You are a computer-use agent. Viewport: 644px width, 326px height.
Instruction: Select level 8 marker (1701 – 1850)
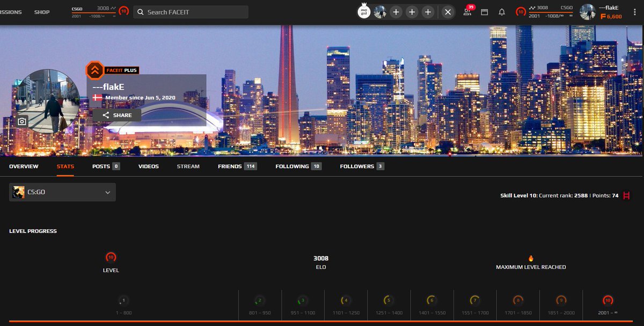[518, 301]
